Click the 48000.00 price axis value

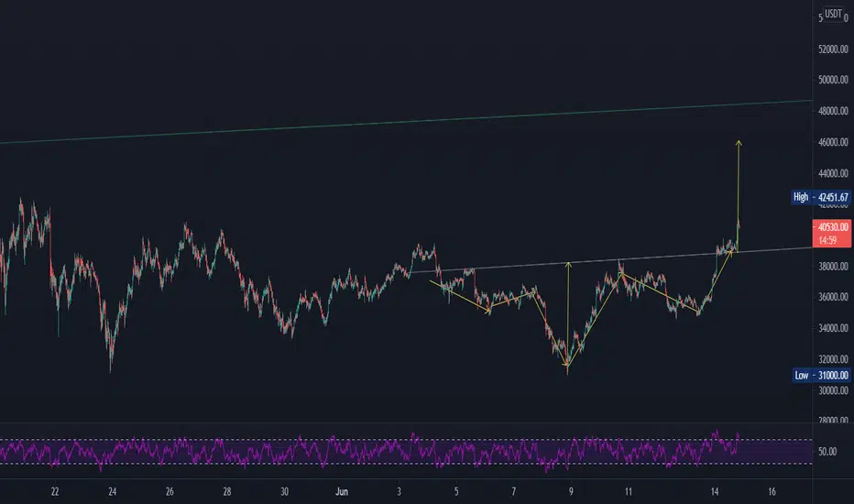click(x=833, y=111)
